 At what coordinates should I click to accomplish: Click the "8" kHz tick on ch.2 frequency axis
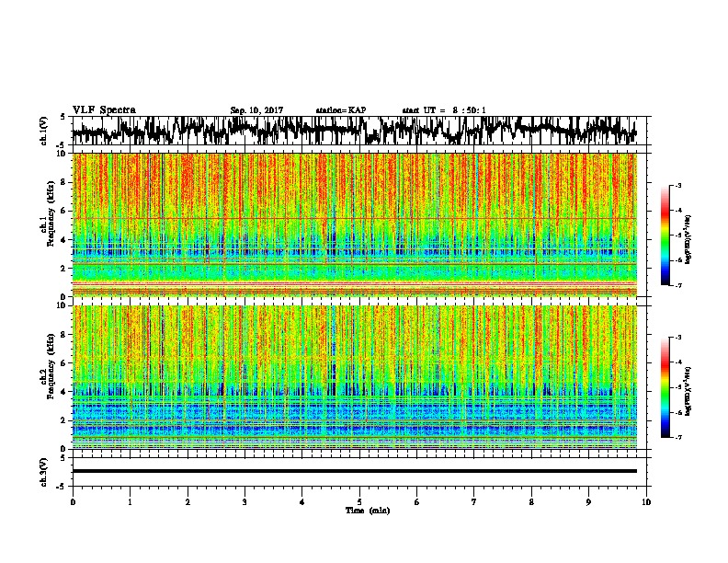[64, 335]
